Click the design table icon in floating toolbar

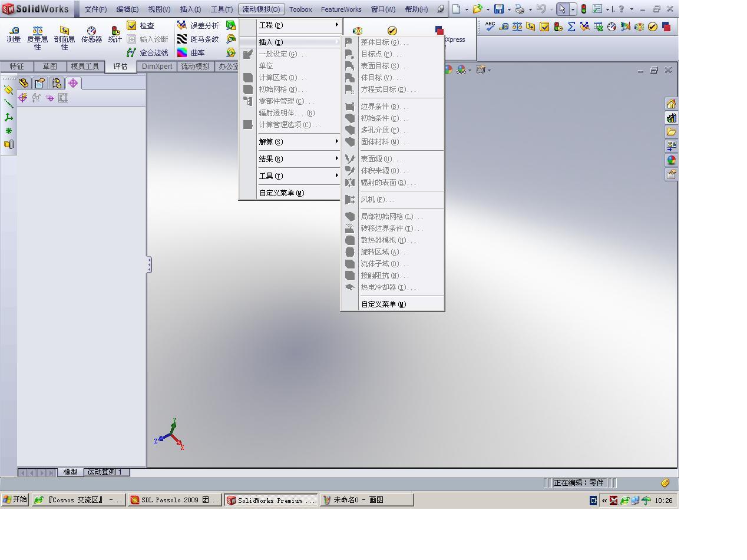click(598, 26)
